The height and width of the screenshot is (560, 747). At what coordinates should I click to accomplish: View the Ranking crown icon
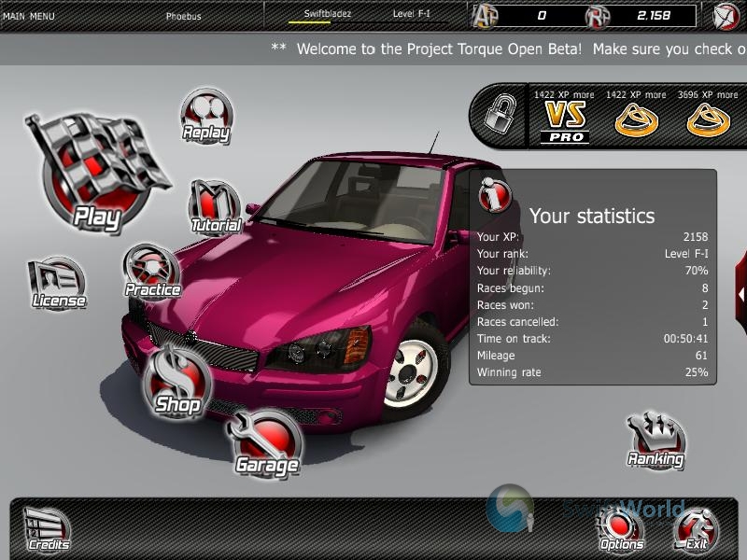pos(655,441)
